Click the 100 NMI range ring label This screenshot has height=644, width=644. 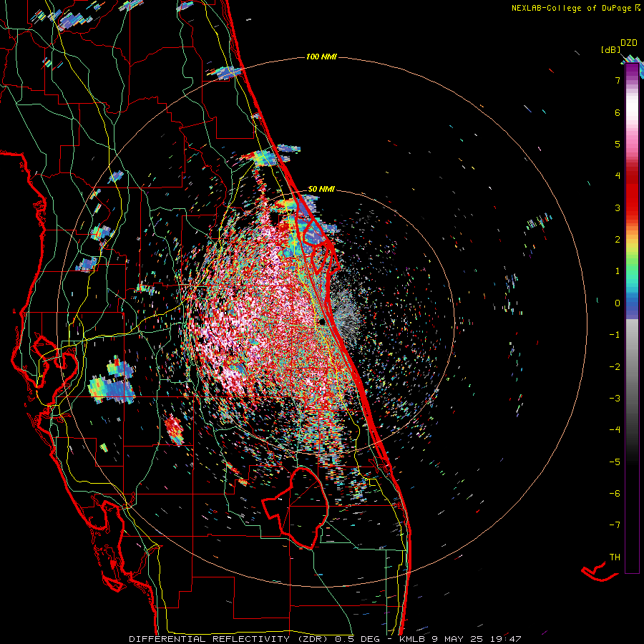(321, 57)
